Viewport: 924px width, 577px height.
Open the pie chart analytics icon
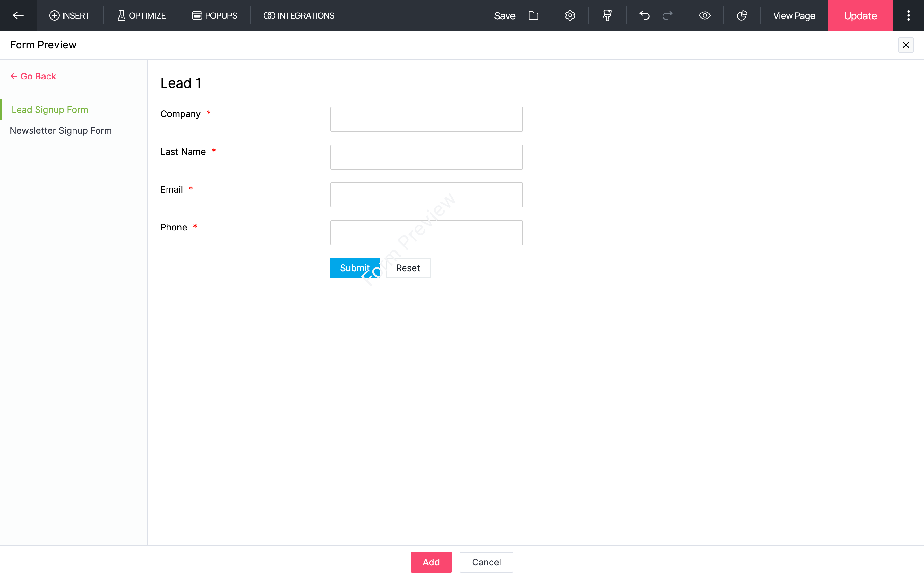[x=741, y=15]
